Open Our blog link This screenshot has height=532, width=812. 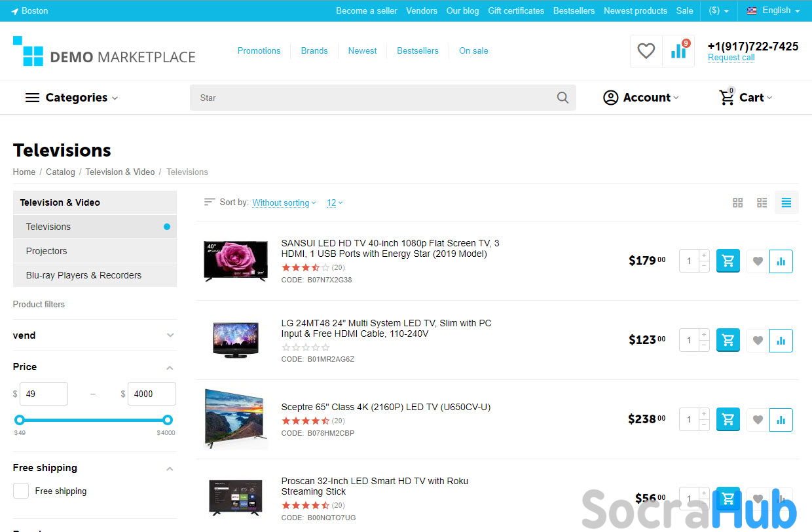coord(462,10)
